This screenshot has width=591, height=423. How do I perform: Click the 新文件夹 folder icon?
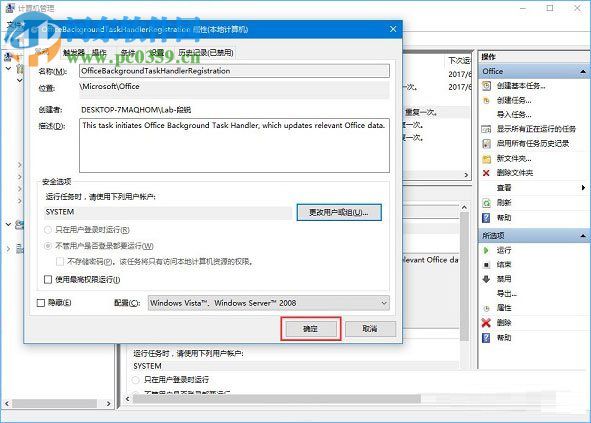[487, 159]
